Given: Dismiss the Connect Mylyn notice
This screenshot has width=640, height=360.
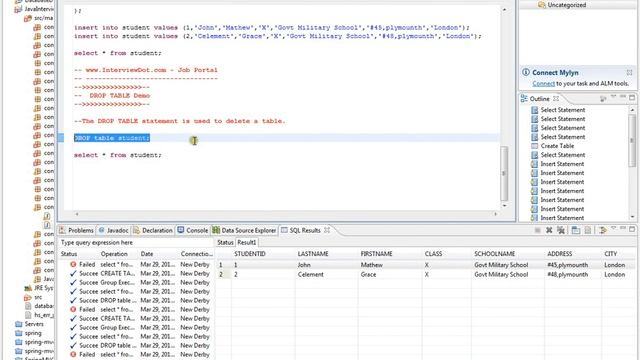Looking at the screenshot, I should pyautogui.click(x=629, y=72).
